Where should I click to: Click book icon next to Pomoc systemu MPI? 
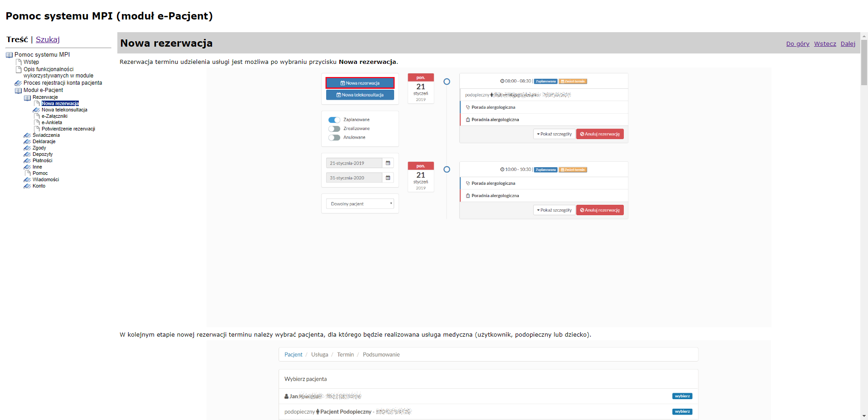[x=9, y=55]
